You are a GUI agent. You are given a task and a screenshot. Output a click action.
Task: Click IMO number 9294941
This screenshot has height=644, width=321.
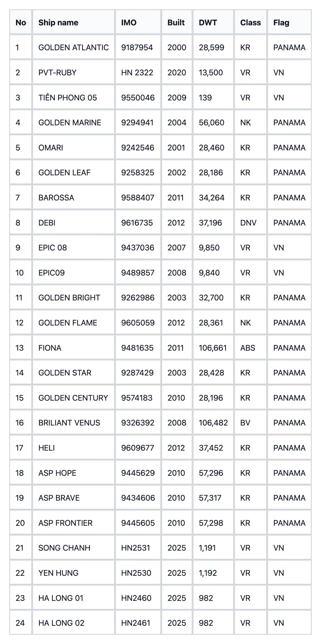pyautogui.click(x=137, y=123)
